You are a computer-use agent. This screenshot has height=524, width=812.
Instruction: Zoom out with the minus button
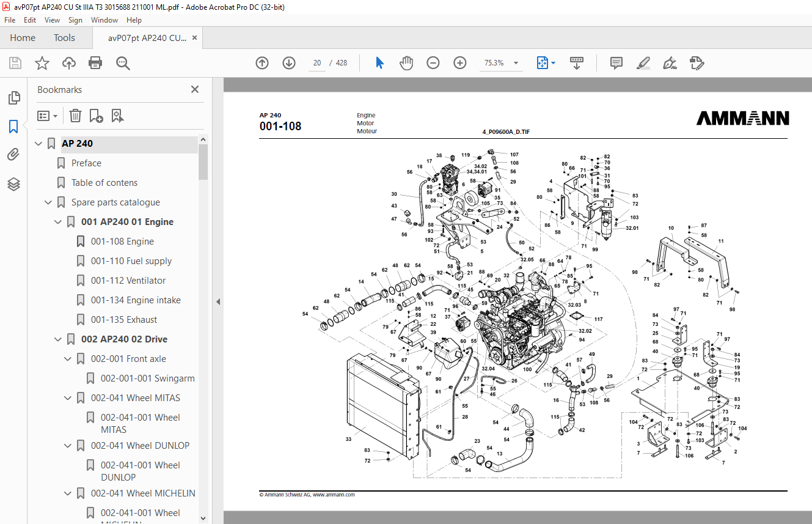(x=433, y=63)
